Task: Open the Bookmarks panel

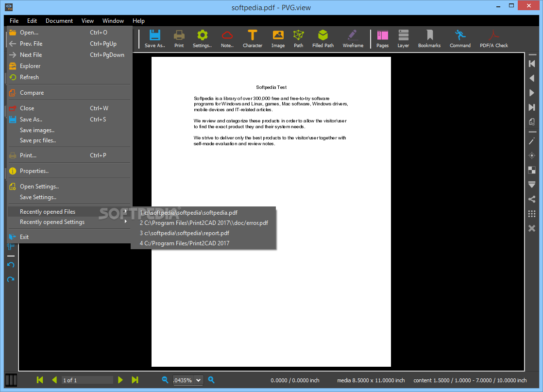Action: 429,38
